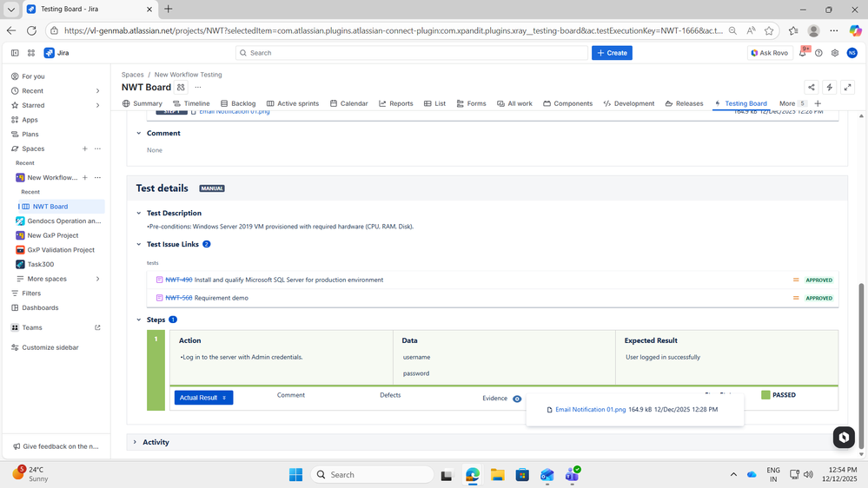
Task: Enter full screen with the expand icon
Action: tap(847, 87)
